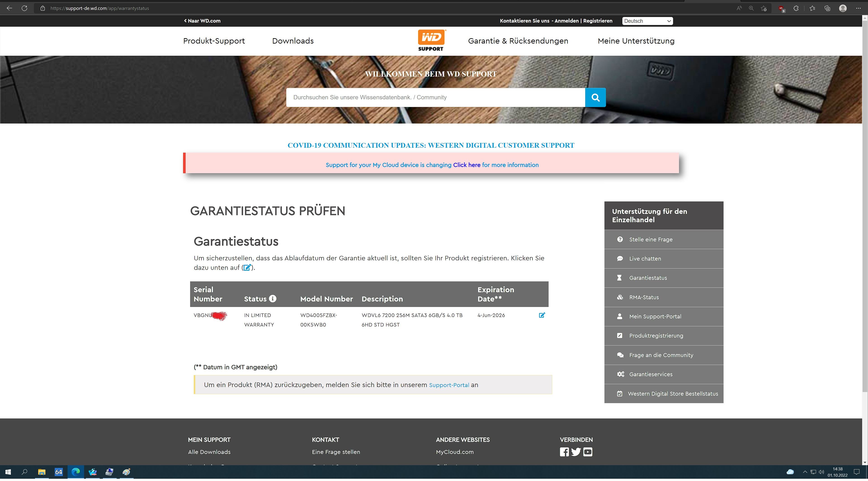The height and width of the screenshot is (481, 868).
Task: Show hidden system tray icons chevron
Action: coord(805,472)
